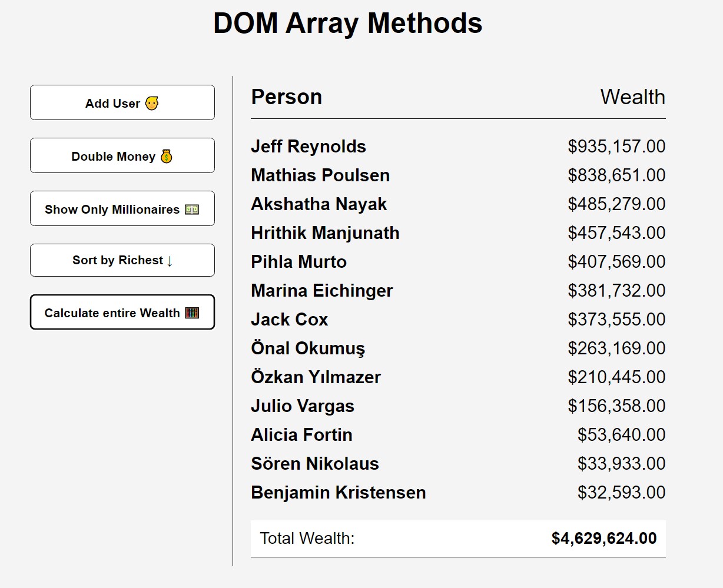Click the Total Wealth amount $4,629,624.00
This screenshot has height=588, width=723.
604,539
